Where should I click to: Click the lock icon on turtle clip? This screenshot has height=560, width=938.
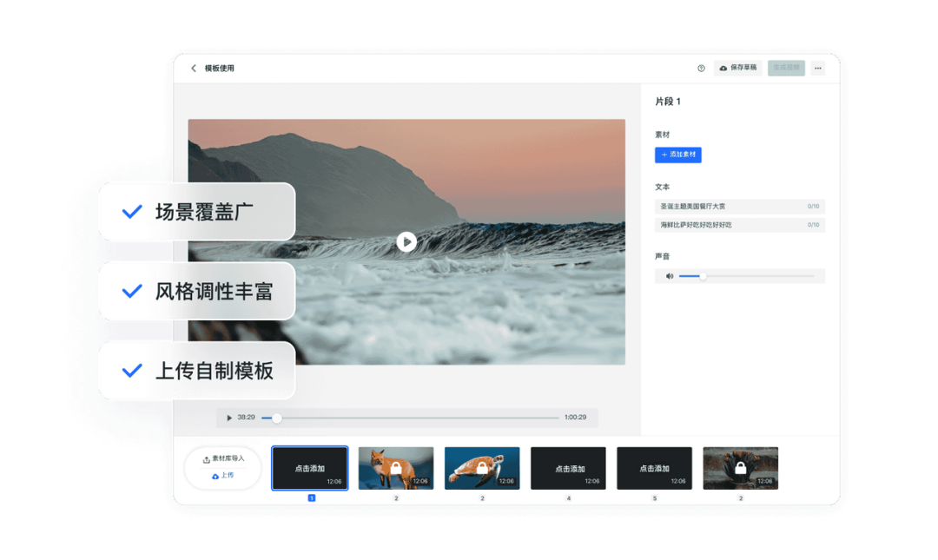(x=482, y=469)
